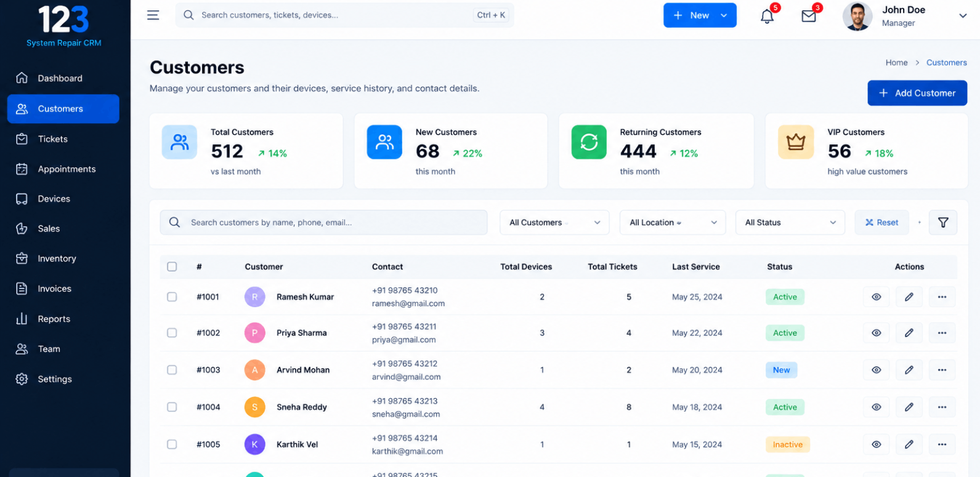Open the All Location filter dropdown
Viewport: 980px width, 477px height.
[673, 222]
